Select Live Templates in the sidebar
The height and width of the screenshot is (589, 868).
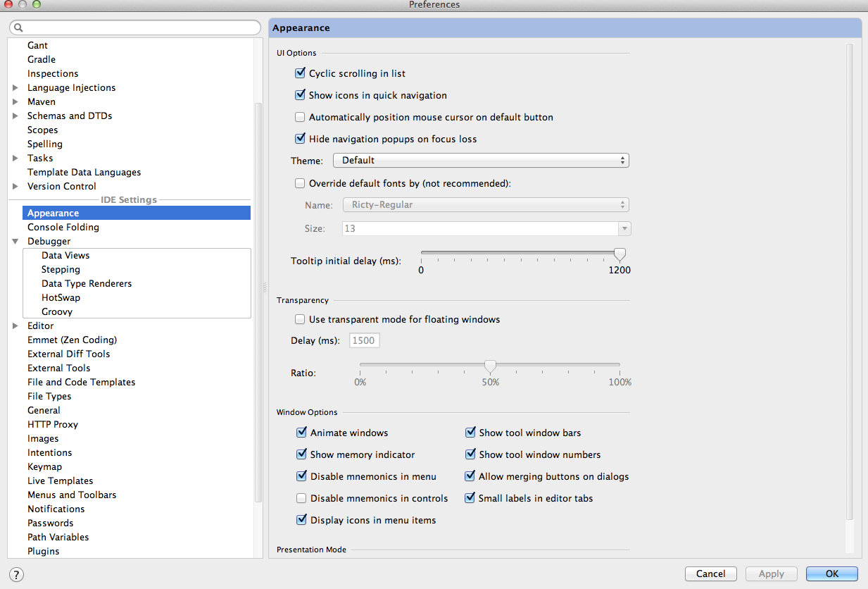point(60,480)
